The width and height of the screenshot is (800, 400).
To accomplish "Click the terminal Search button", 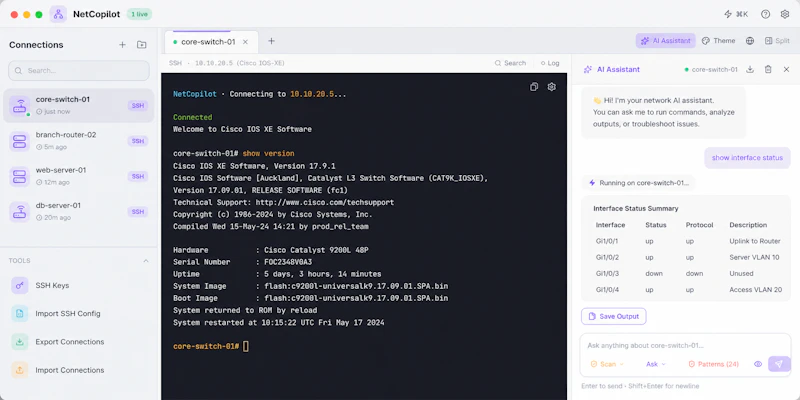I will pos(510,63).
